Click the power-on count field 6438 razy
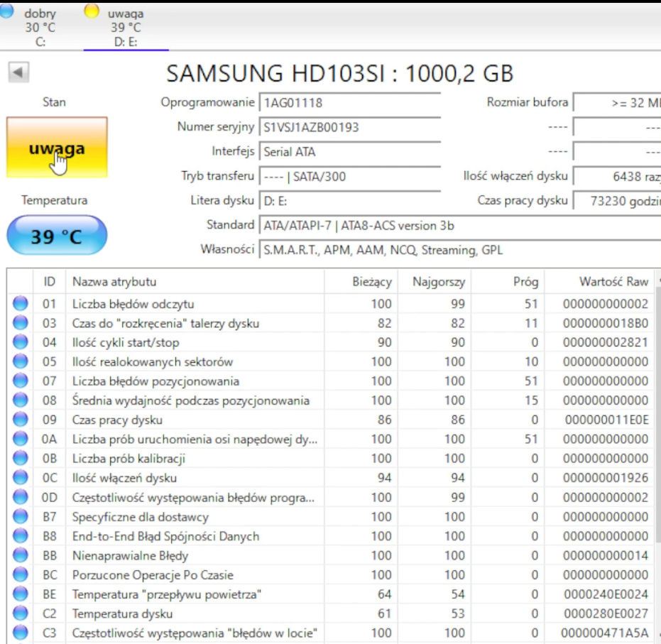661x644 pixels. (x=617, y=176)
